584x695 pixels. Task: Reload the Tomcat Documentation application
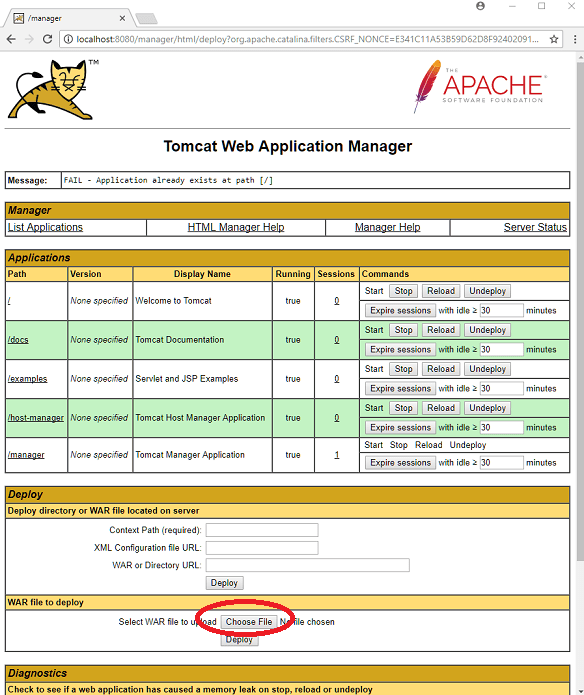point(441,330)
